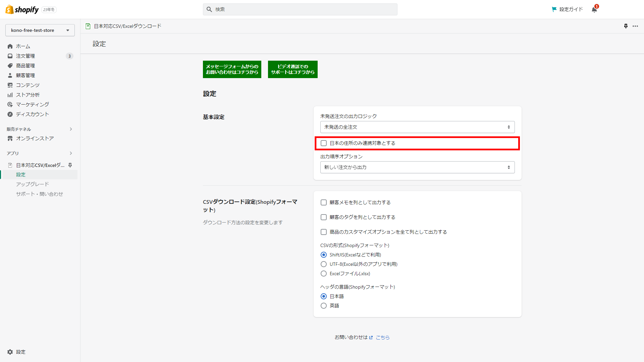
Task: Click the pin icon in app header
Action: pos(626,26)
